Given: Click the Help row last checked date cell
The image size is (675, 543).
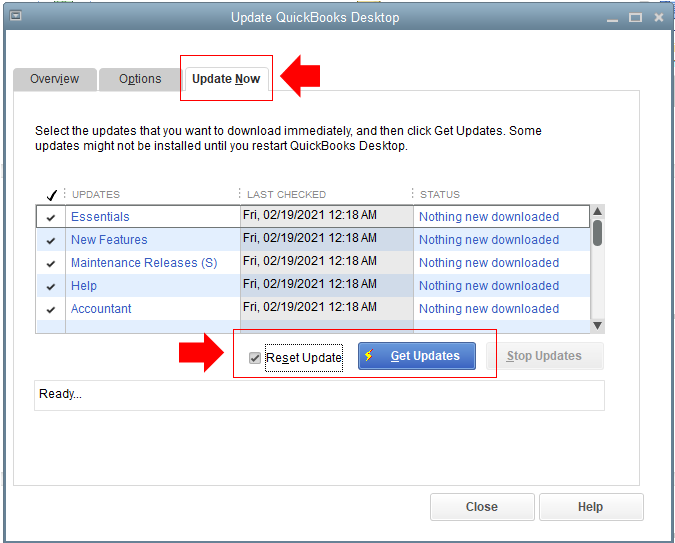Looking at the screenshot, I should tap(327, 285).
